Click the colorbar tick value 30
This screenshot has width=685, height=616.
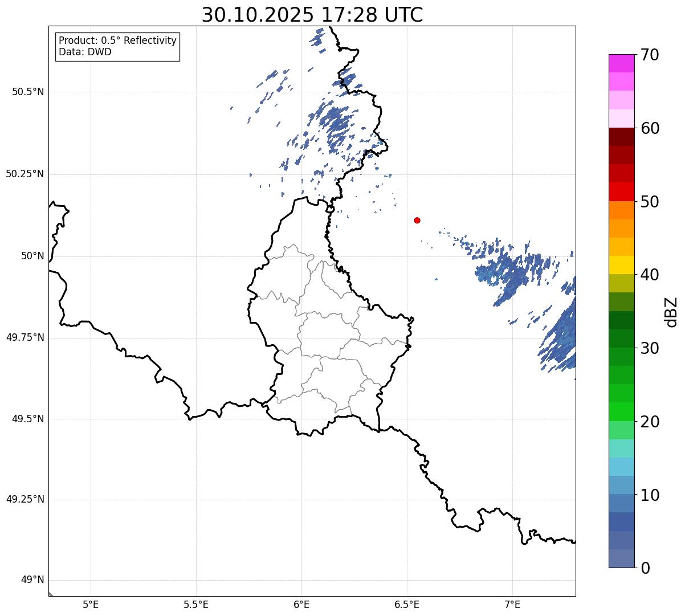pos(650,348)
